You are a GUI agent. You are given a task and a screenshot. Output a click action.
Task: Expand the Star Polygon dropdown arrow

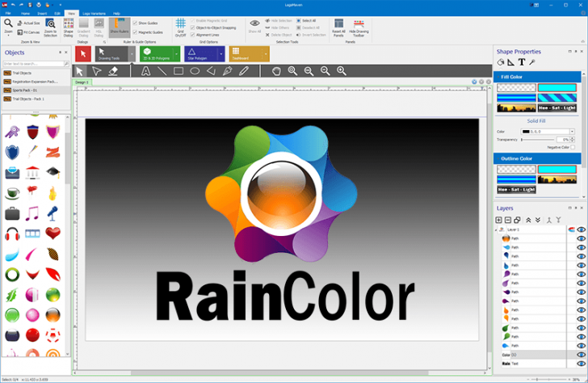click(221, 54)
